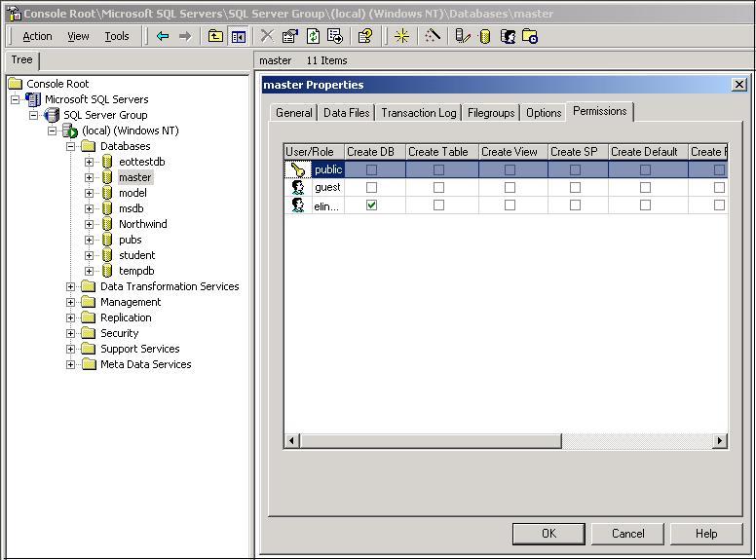
Task: Expand the Meta Data Services node
Action: 70,365
